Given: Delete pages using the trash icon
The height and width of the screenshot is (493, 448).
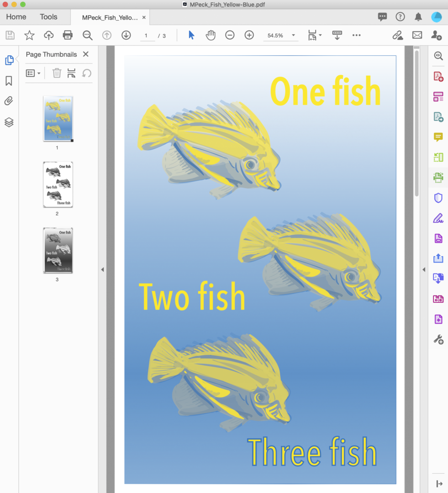Looking at the screenshot, I should coord(57,73).
